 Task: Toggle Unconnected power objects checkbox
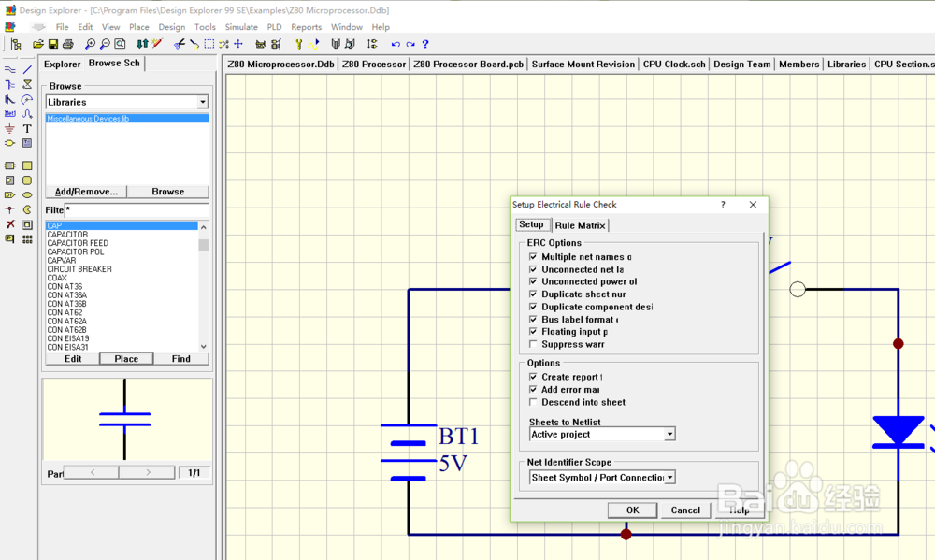[533, 281]
